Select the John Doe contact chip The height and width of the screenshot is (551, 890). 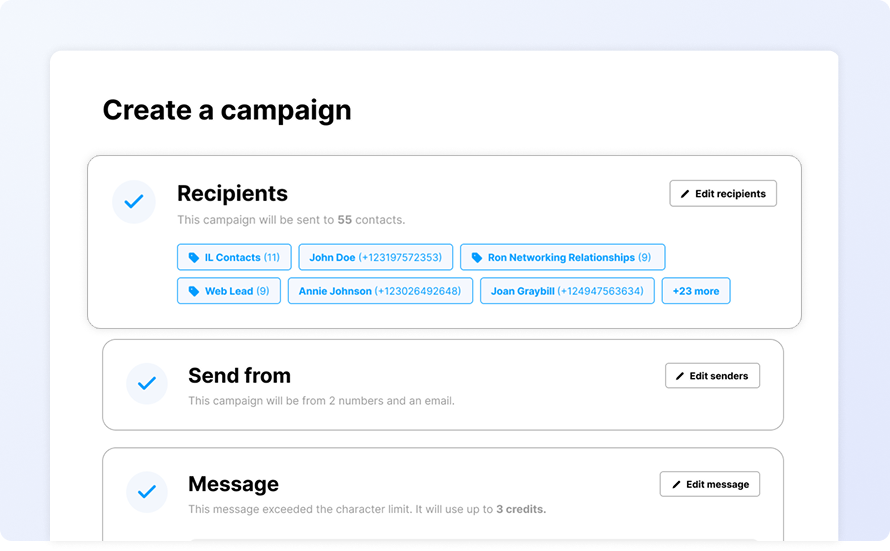(x=376, y=257)
